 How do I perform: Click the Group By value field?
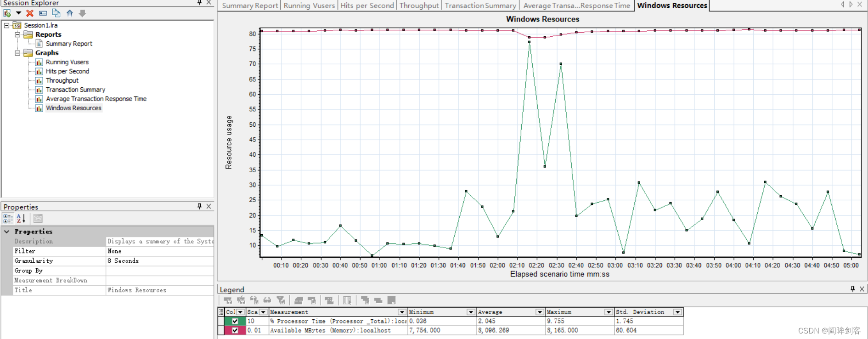pos(160,271)
